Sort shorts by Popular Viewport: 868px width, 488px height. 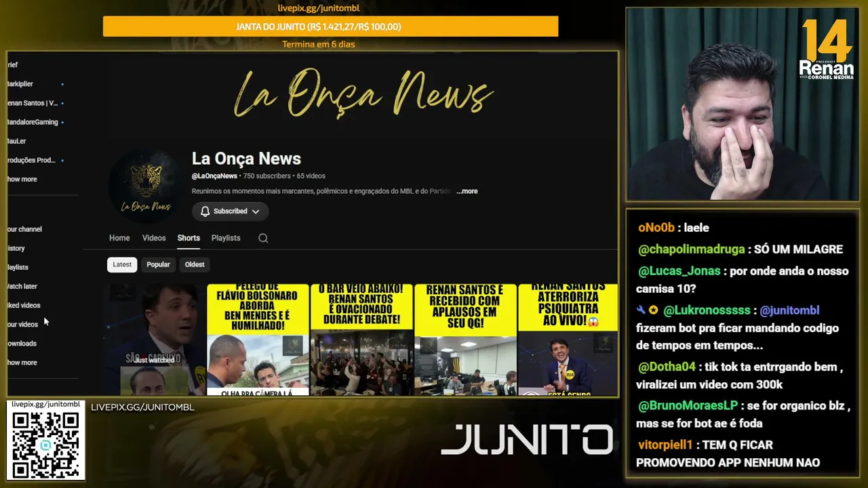(x=159, y=264)
